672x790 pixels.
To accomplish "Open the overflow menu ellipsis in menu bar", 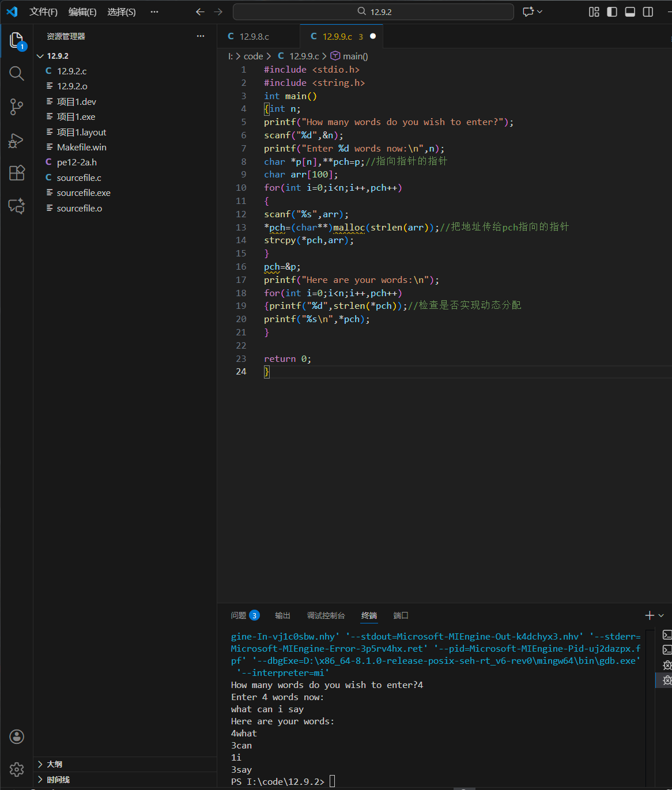I will [x=154, y=12].
